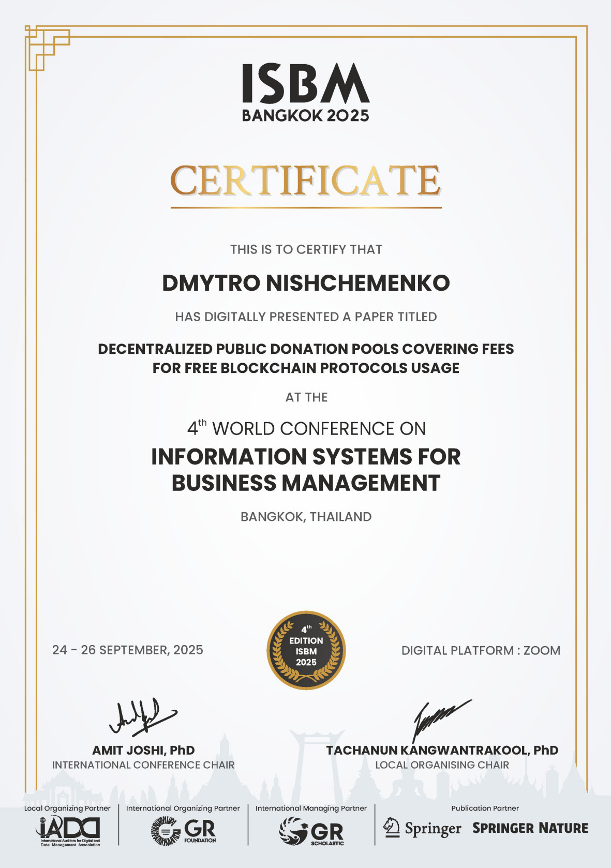
Task: Click 'BANGKOK 2025' under the ISBM logo
Action: coord(306,115)
